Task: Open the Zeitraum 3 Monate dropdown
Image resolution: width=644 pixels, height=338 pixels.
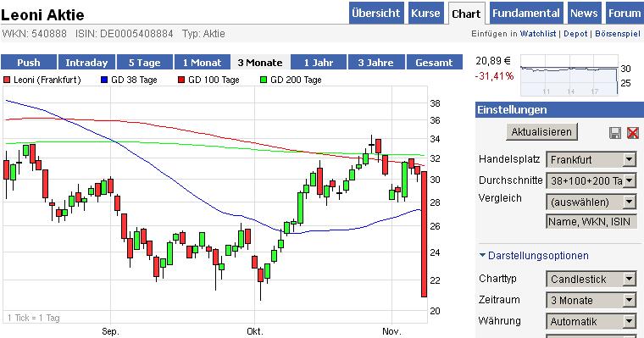Action: pos(591,300)
